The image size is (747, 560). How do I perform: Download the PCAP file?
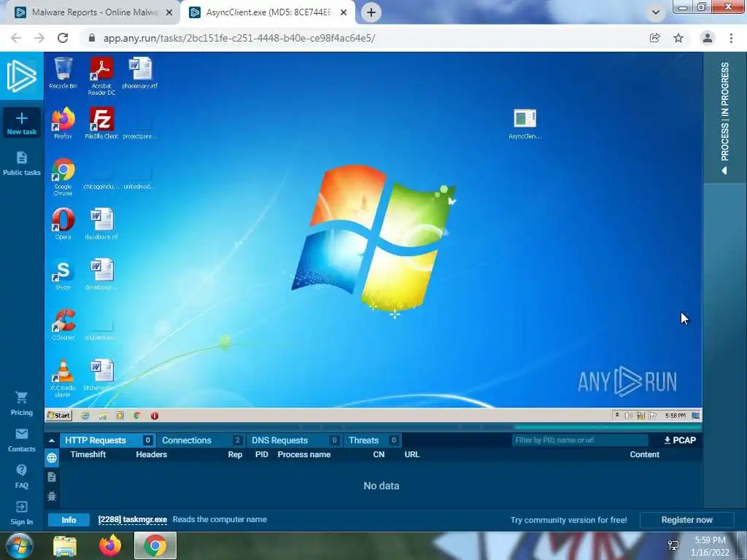coord(680,440)
